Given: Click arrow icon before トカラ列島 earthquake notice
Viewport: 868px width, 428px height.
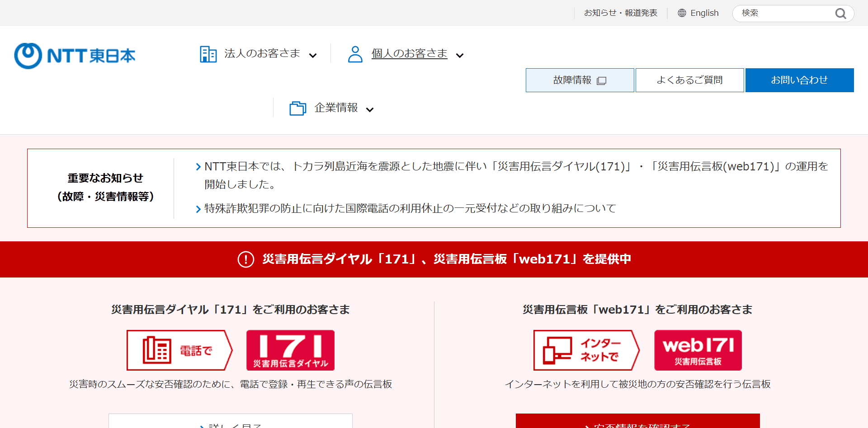Looking at the screenshot, I should [198, 167].
